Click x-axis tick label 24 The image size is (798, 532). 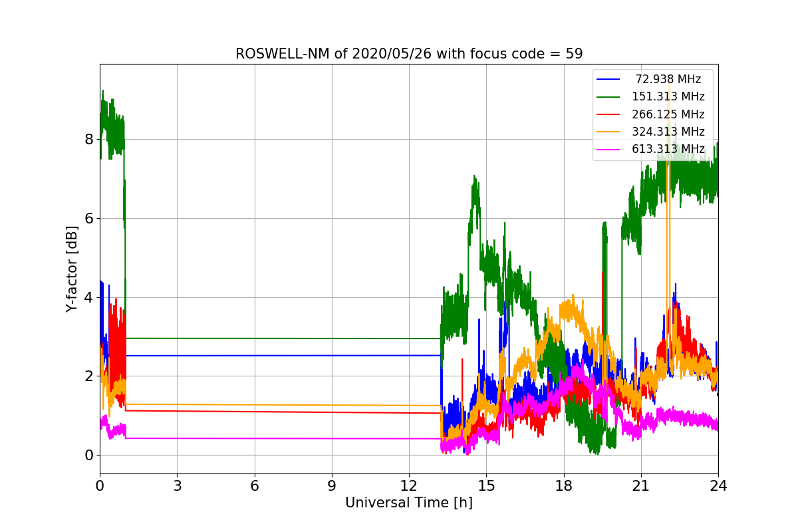pos(718,485)
